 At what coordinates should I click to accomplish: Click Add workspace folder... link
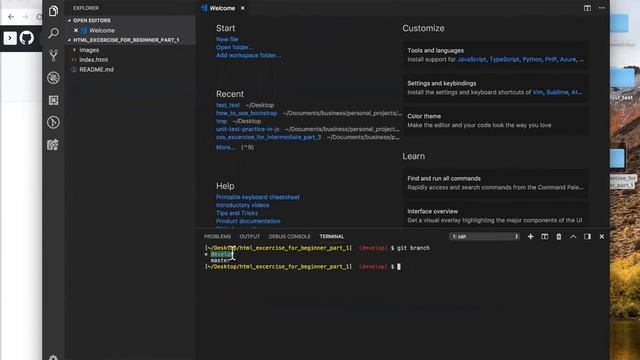tap(248, 55)
